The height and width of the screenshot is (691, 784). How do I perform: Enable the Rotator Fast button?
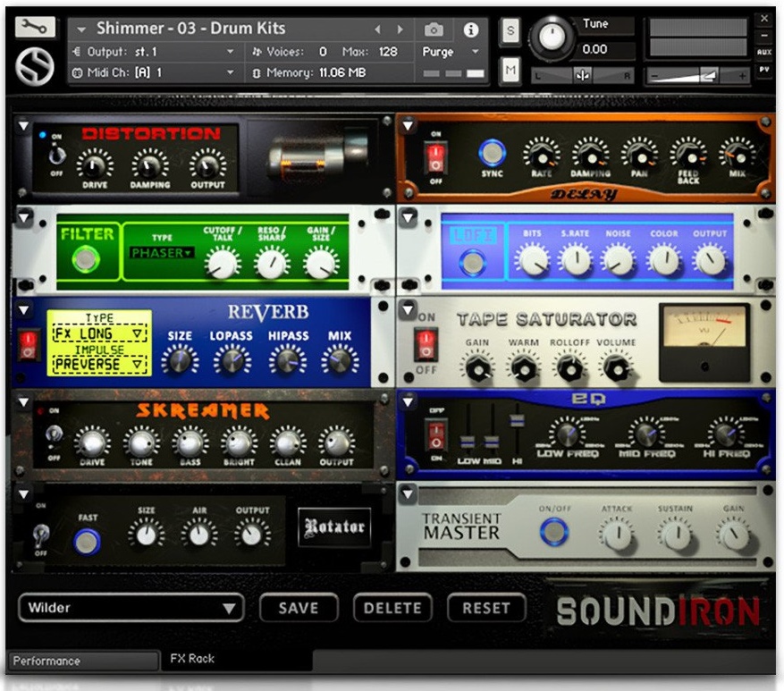(x=87, y=542)
